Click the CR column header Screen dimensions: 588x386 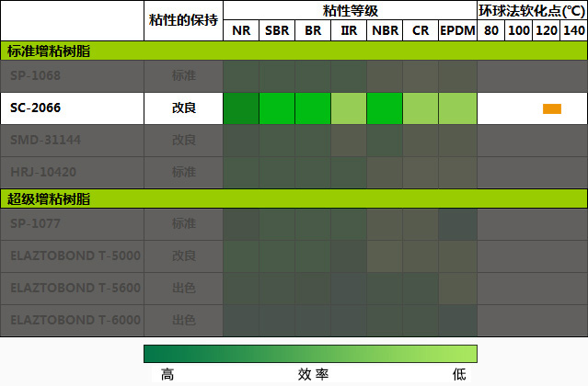coord(421,30)
